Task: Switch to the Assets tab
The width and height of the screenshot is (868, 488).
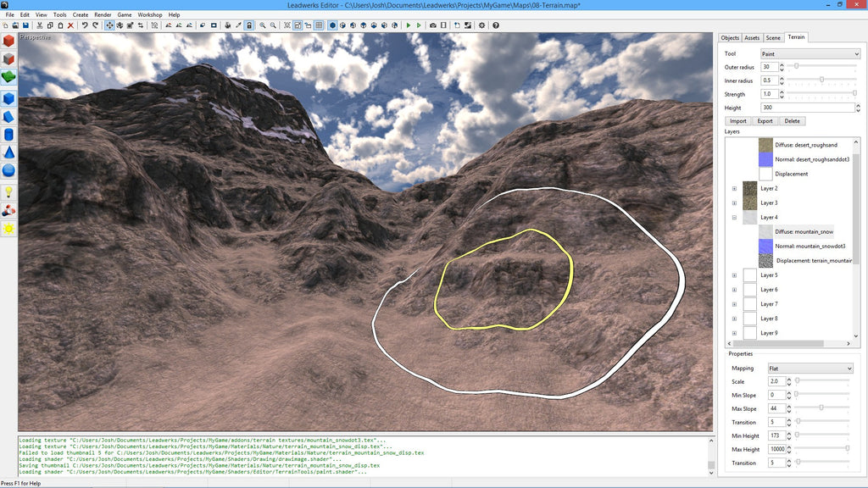Action: pyautogui.click(x=752, y=38)
